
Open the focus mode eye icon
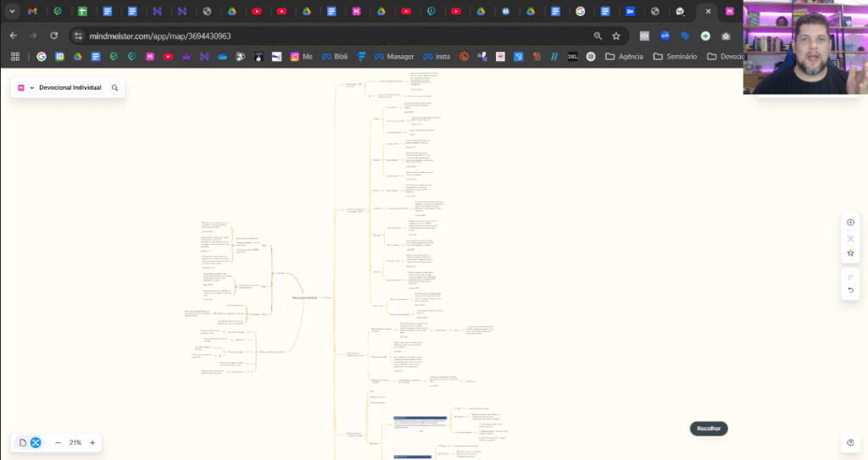point(850,222)
